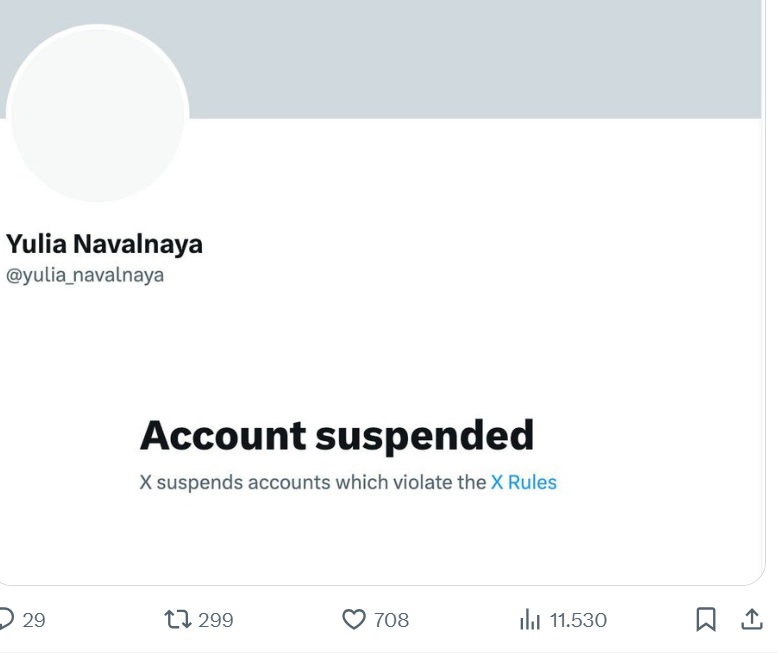
Task: Click the reply count 29
Action: [x=34, y=620]
